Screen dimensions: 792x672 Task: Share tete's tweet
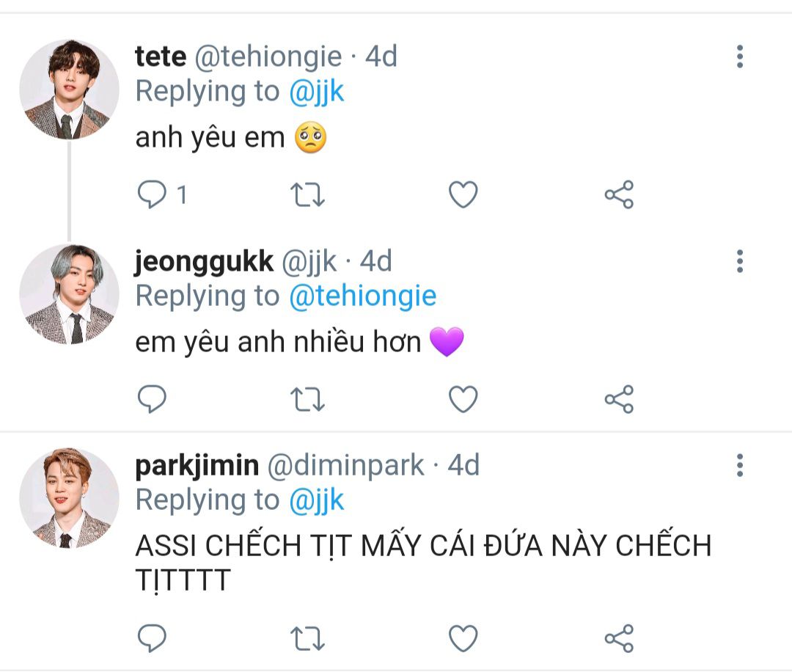pos(618,194)
